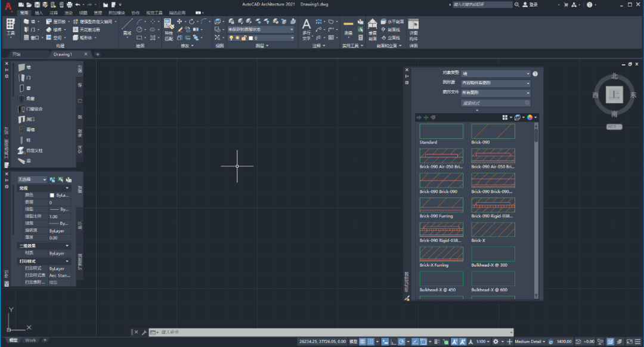Viewport: 644px width, 347px height.
Task: Toggle the layer lock icon in Layers panel
Action: [244, 38]
